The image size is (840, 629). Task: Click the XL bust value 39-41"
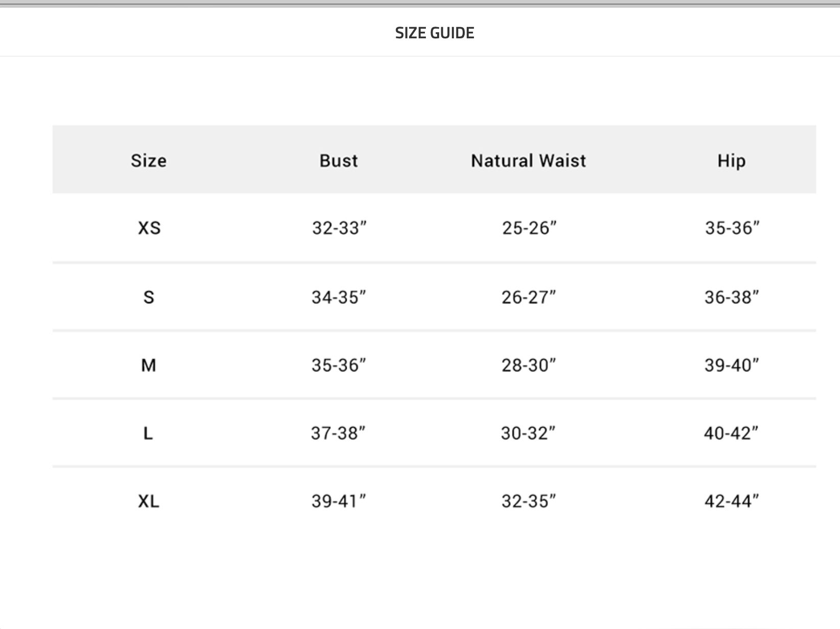[339, 501]
